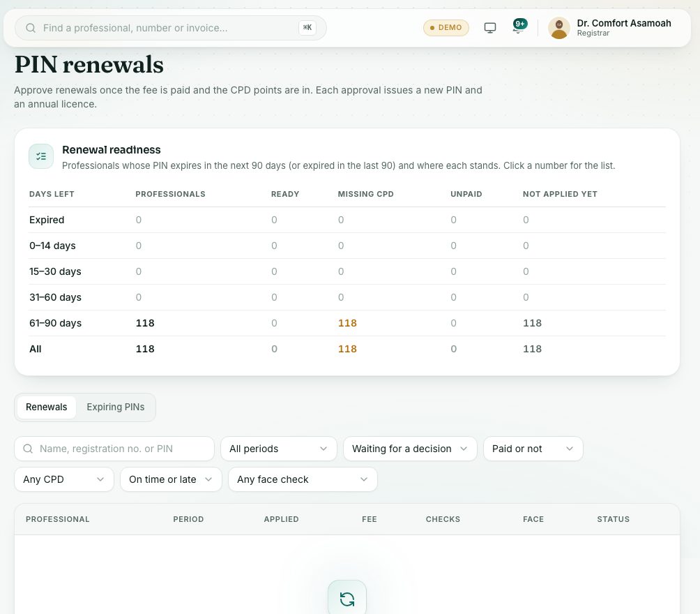The width and height of the screenshot is (700, 614).
Task: Click the Renewal readiness heading
Action: 111,150
